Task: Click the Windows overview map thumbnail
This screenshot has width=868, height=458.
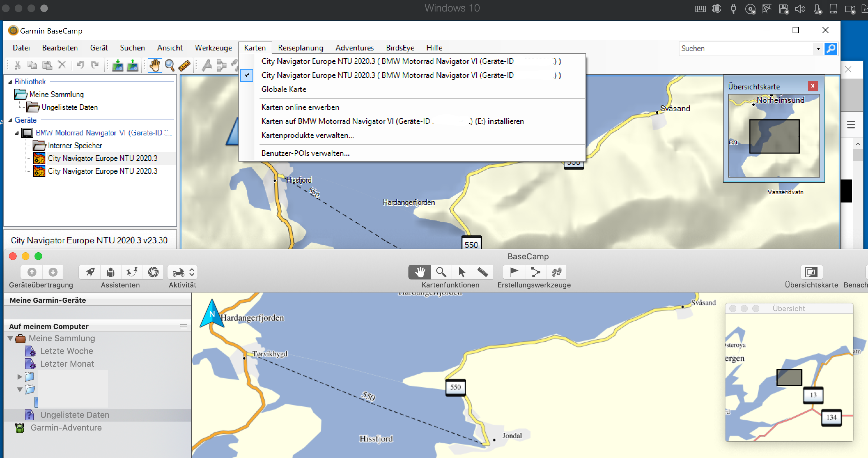Action: tap(774, 136)
